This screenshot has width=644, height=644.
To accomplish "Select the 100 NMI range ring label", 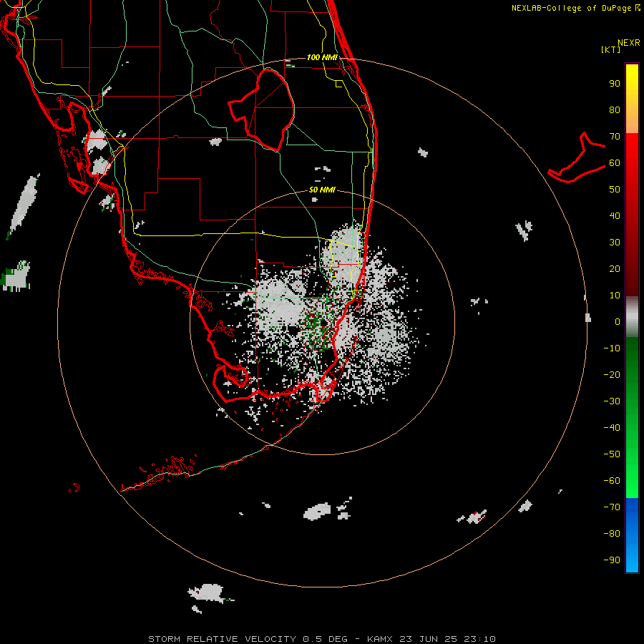I will 322,57.
